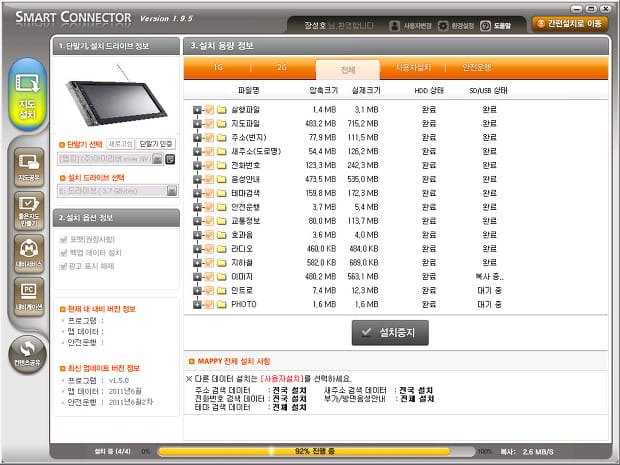Open the 설치 드라이브 선택 dropdown
Image resolution: width=620 pixels, height=465 pixels.
coord(171,190)
